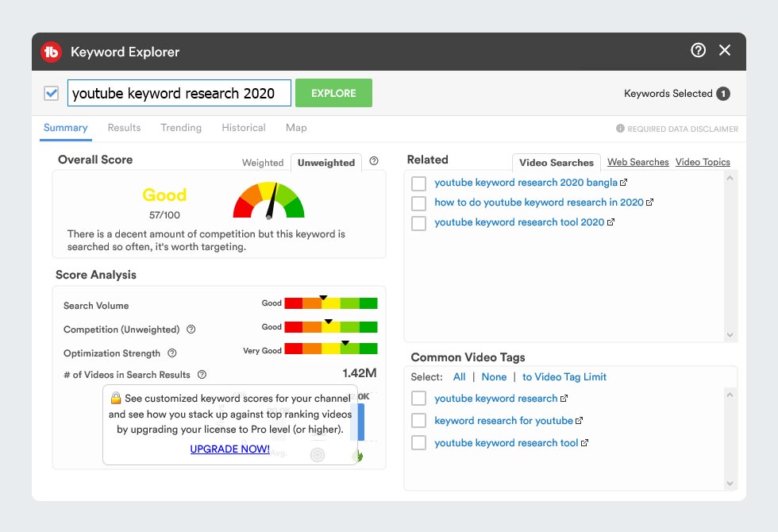Image resolution: width=778 pixels, height=532 pixels.
Task: Open external link icon for 'youtube keyword research' tag
Action: (564, 399)
